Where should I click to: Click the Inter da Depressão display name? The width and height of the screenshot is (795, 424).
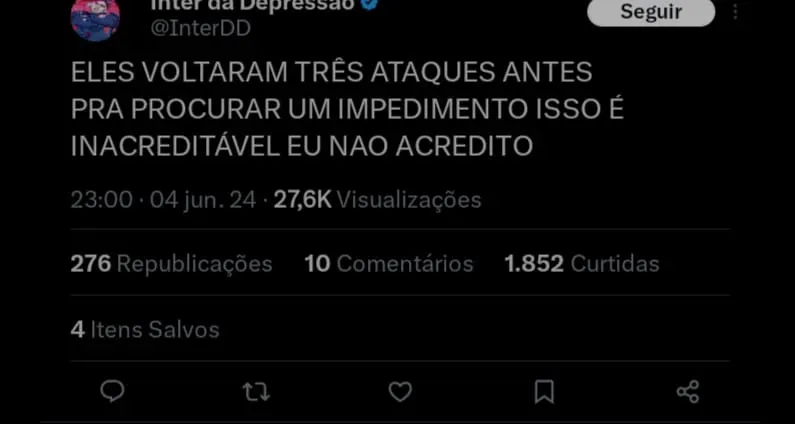point(252,5)
